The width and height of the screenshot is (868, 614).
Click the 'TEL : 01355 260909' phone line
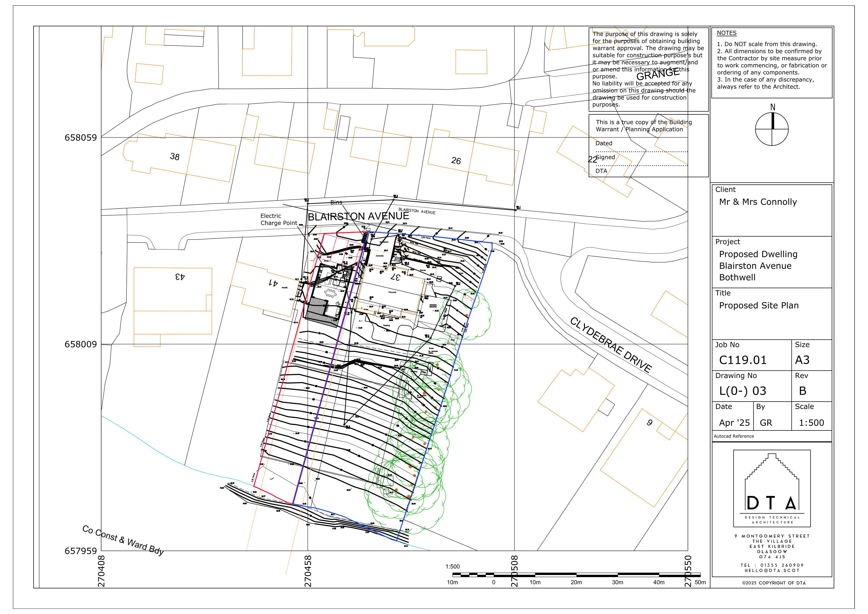click(x=772, y=565)
